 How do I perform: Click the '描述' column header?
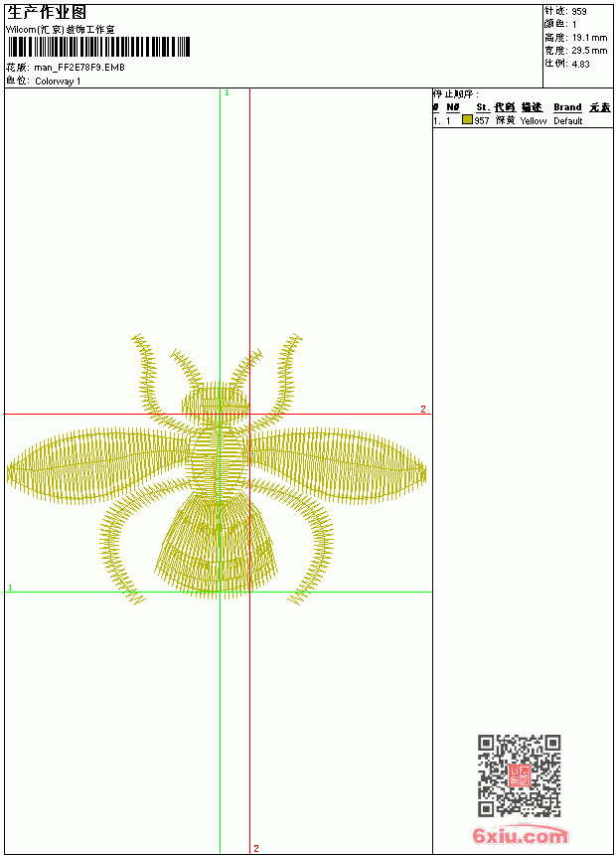coord(532,107)
